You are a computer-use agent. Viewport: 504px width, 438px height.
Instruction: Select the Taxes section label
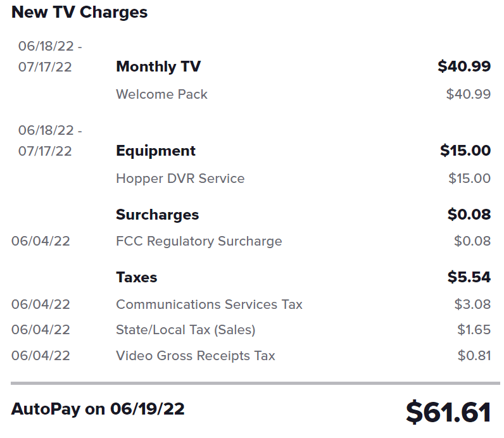pos(137,277)
